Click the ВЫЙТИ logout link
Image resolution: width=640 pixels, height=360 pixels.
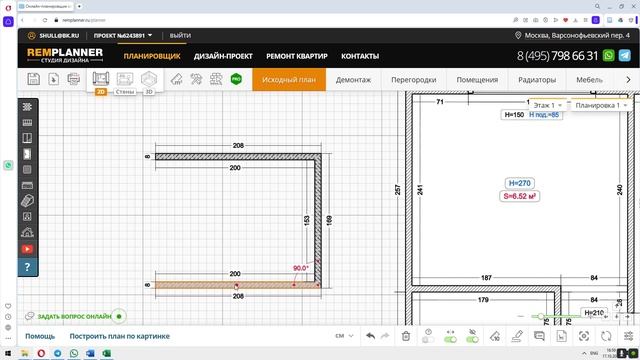[180, 36]
